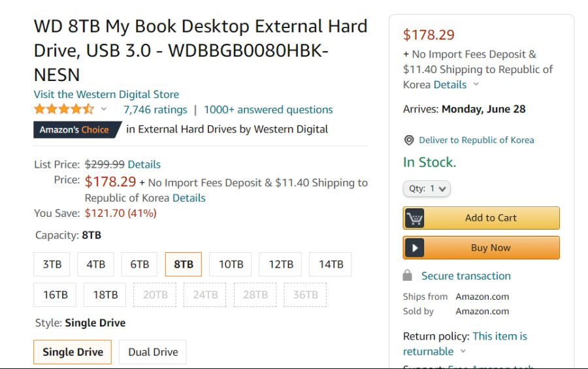588x369 pixels.
Task: Open 1000+ answered questions link
Action: pyautogui.click(x=268, y=110)
